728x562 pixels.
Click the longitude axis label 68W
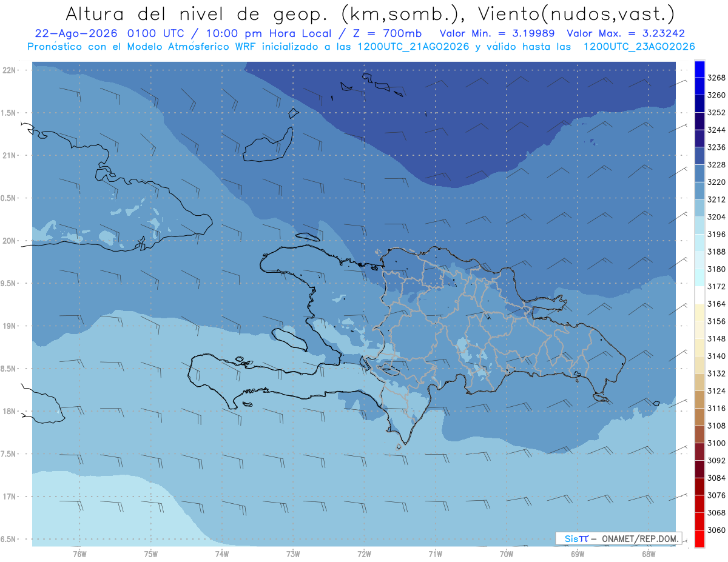click(649, 553)
